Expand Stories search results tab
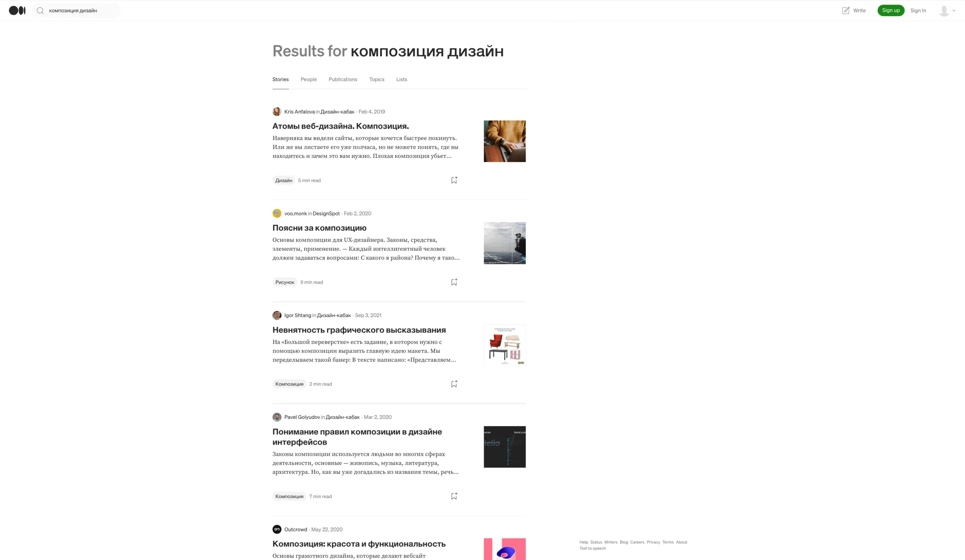This screenshot has width=965, height=560. point(281,79)
